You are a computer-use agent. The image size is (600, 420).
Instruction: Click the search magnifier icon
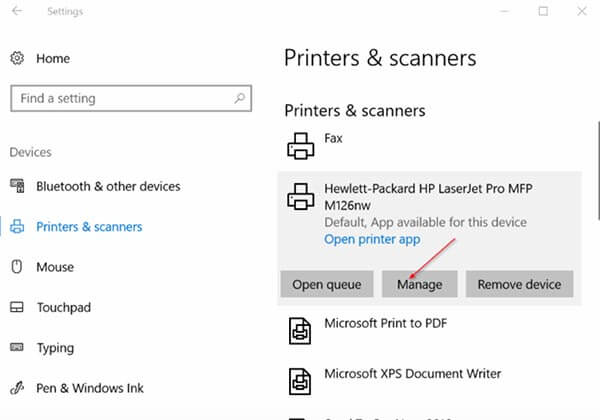[240, 98]
